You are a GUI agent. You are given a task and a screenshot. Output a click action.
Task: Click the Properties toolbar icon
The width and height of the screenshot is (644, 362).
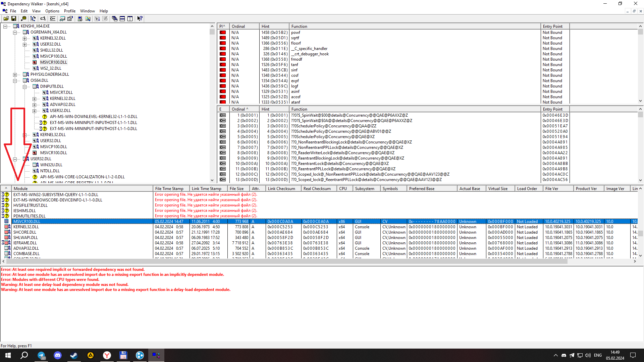pyautogui.click(x=70, y=19)
